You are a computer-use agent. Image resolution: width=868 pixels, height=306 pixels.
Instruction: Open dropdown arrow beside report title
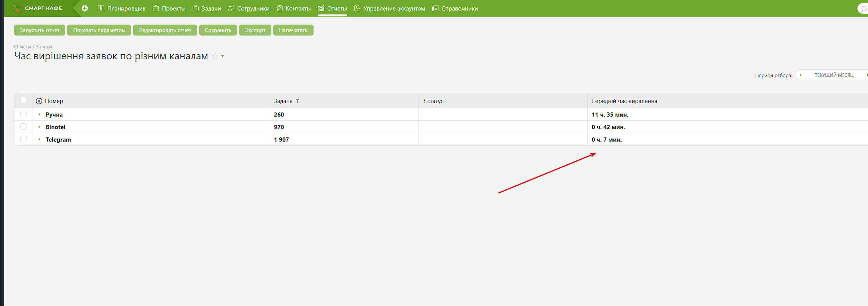coord(223,56)
